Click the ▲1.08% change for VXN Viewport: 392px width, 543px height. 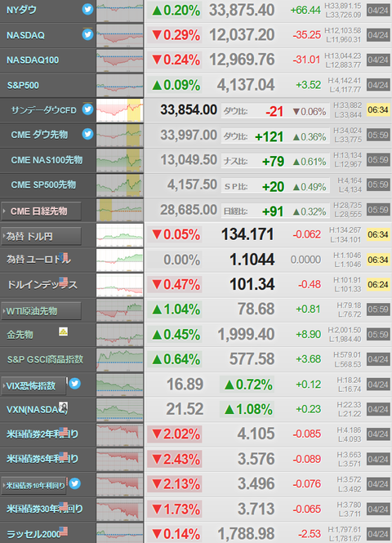(248, 409)
